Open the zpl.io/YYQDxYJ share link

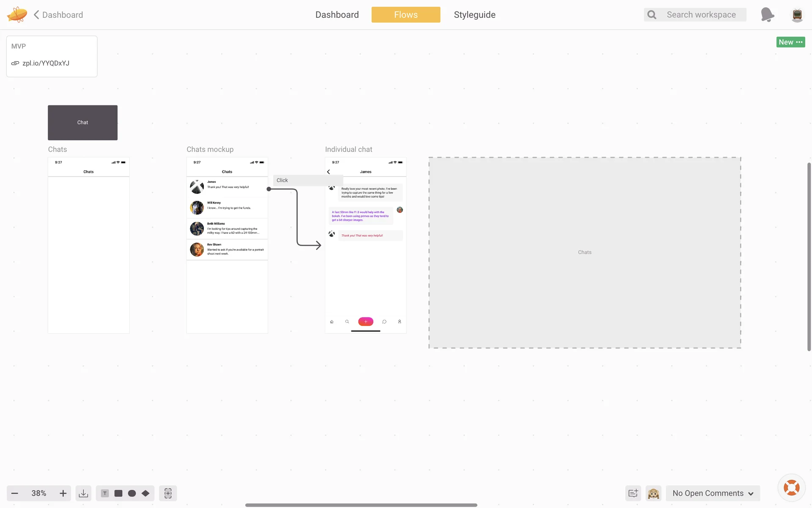(x=46, y=63)
